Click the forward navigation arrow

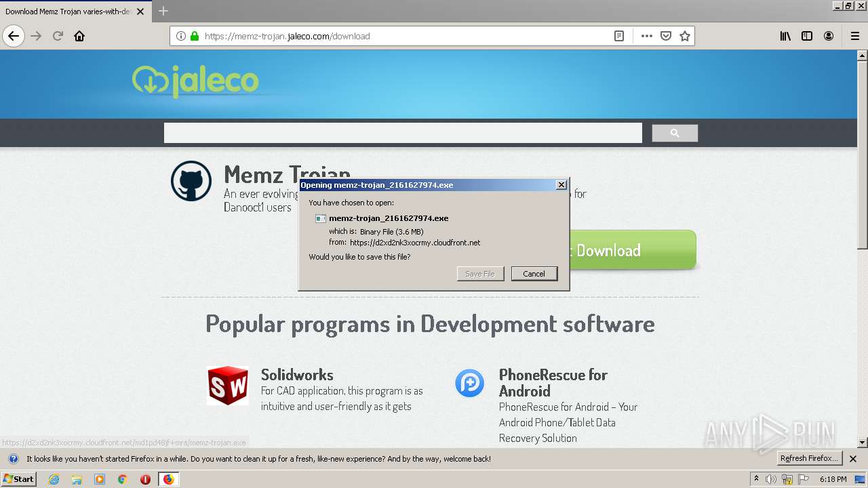tap(36, 36)
